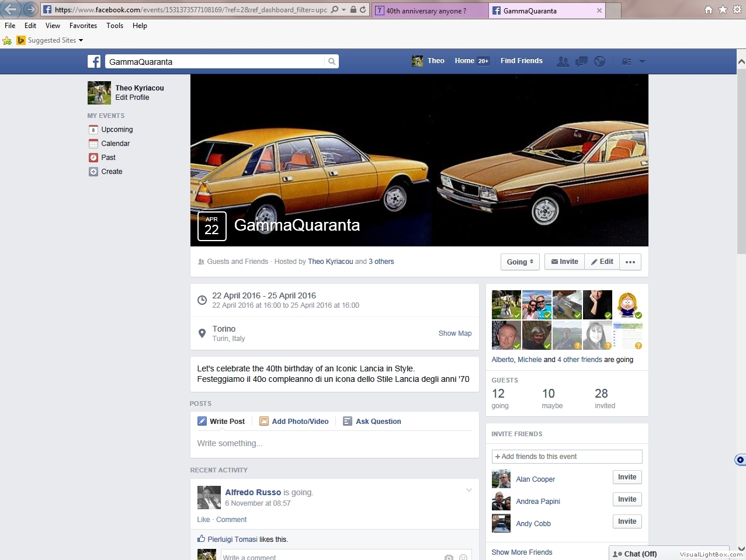The width and height of the screenshot is (746, 560).
Task: Open the File menu
Action: click(10, 26)
